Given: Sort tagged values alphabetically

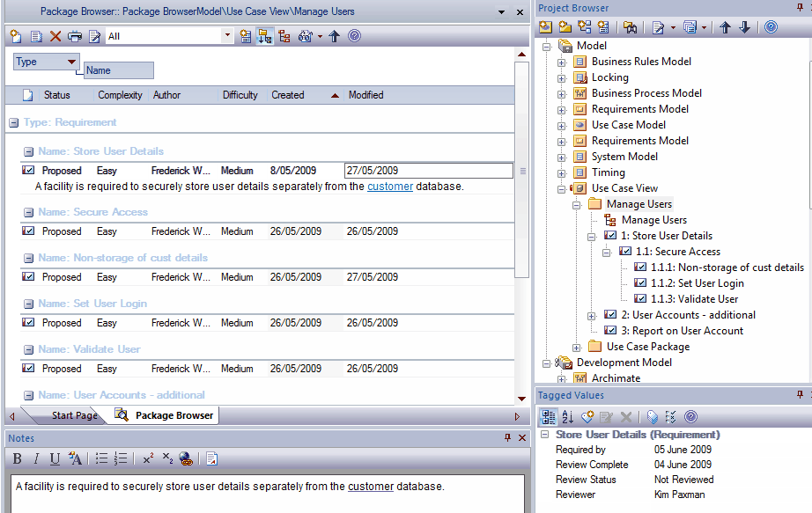Looking at the screenshot, I should coord(567,416).
